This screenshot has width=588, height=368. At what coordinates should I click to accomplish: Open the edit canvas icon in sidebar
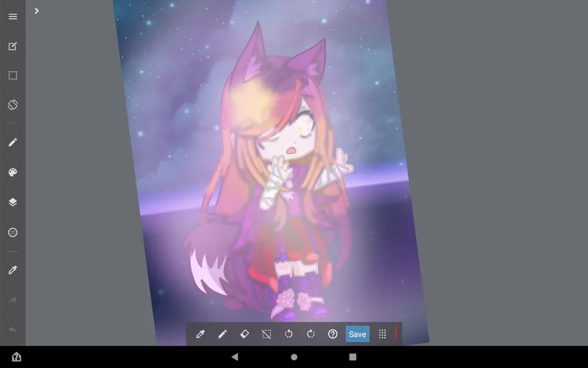pos(13,46)
